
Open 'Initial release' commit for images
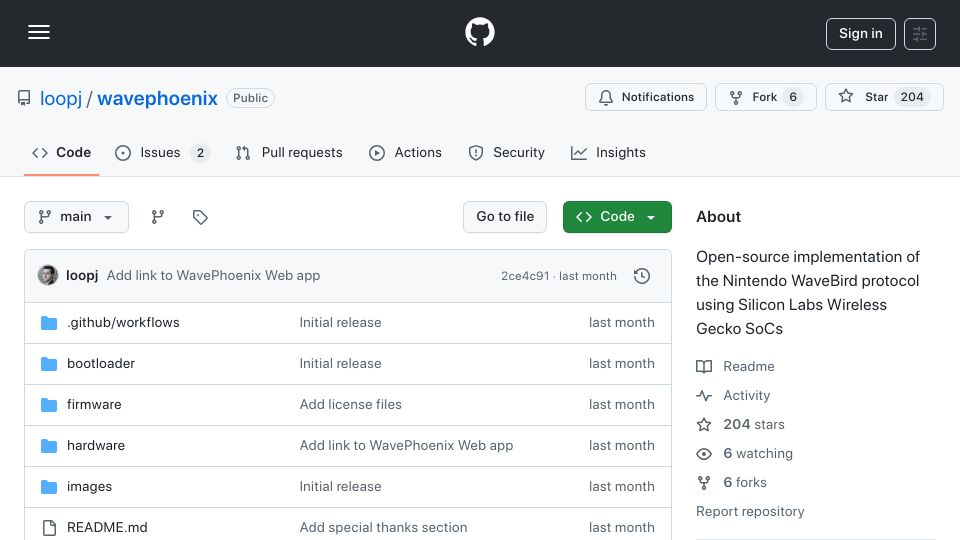tap(340, 487)
